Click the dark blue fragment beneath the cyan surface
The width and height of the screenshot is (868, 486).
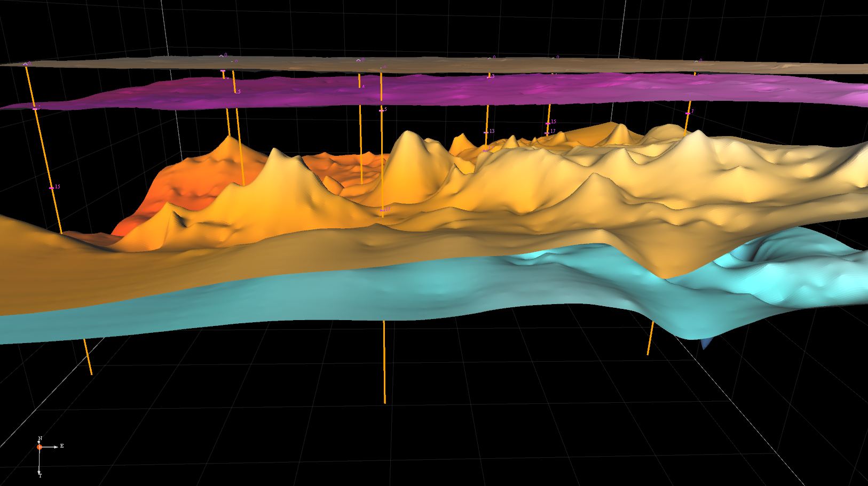706,344
